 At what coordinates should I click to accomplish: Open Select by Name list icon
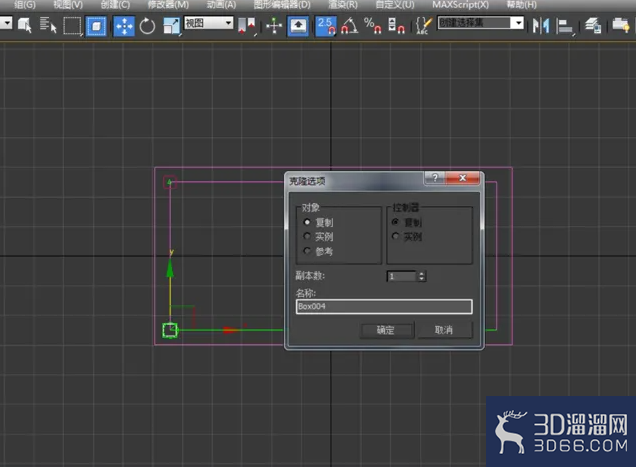tap(48, 26)
